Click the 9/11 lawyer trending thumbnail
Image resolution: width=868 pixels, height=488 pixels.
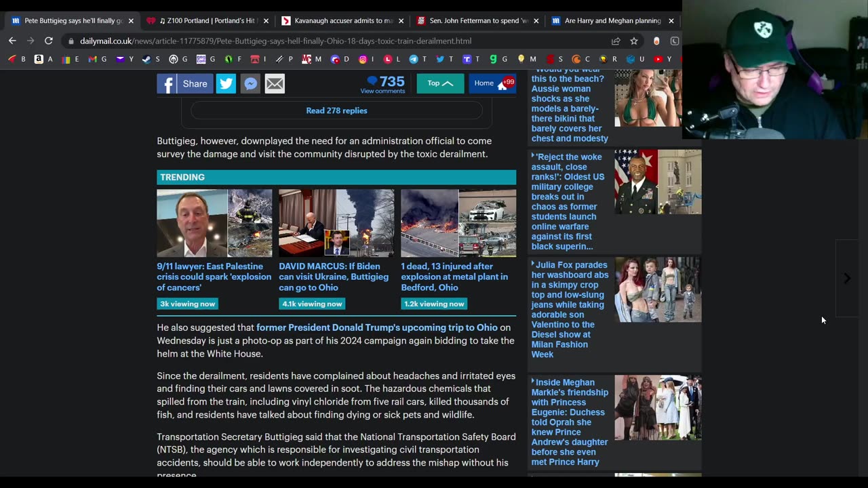click(x=214, y=223)
